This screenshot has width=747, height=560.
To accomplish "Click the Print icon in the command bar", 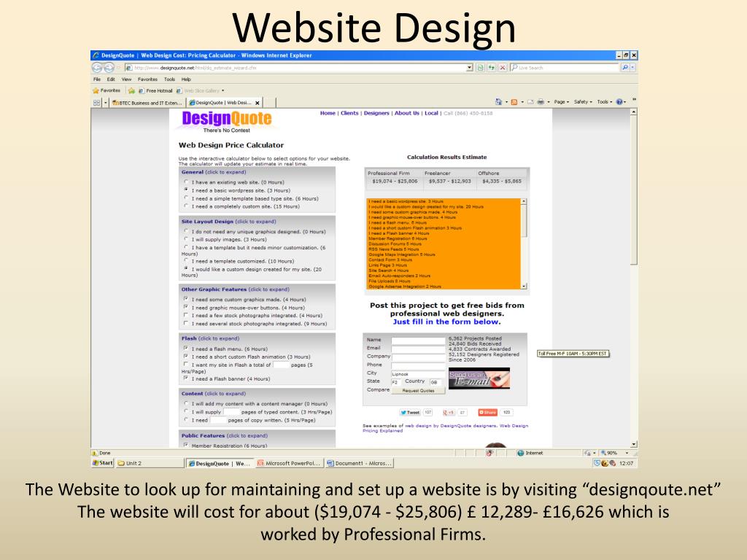I will pos(541,102).
